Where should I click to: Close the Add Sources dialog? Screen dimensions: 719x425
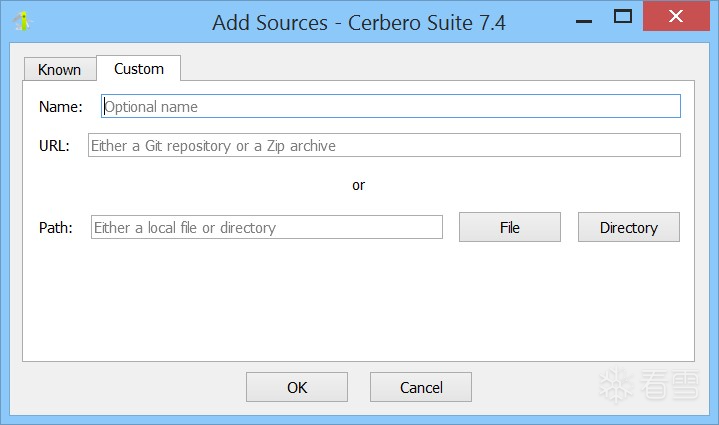pos(679,16)
